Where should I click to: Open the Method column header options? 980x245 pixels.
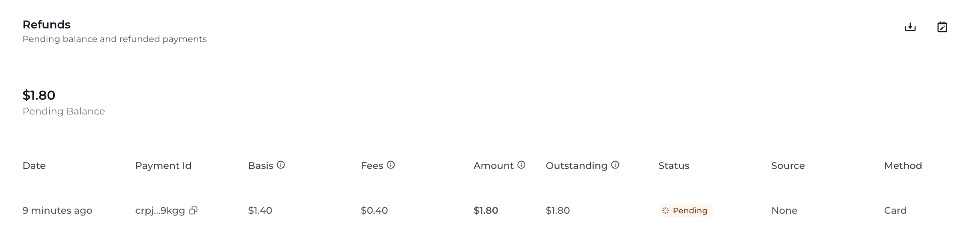902,165
